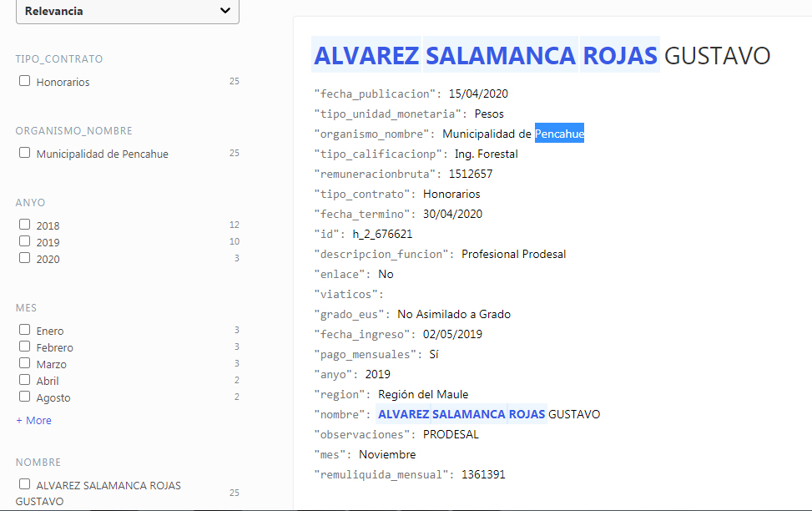Click the id value h_2_676621

point(382,235)
